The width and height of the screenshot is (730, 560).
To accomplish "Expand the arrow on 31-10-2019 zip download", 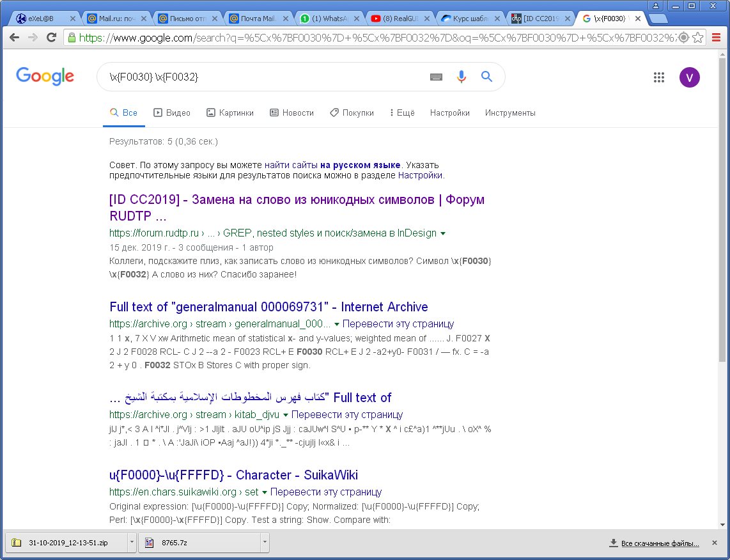I will click(131, 543).
